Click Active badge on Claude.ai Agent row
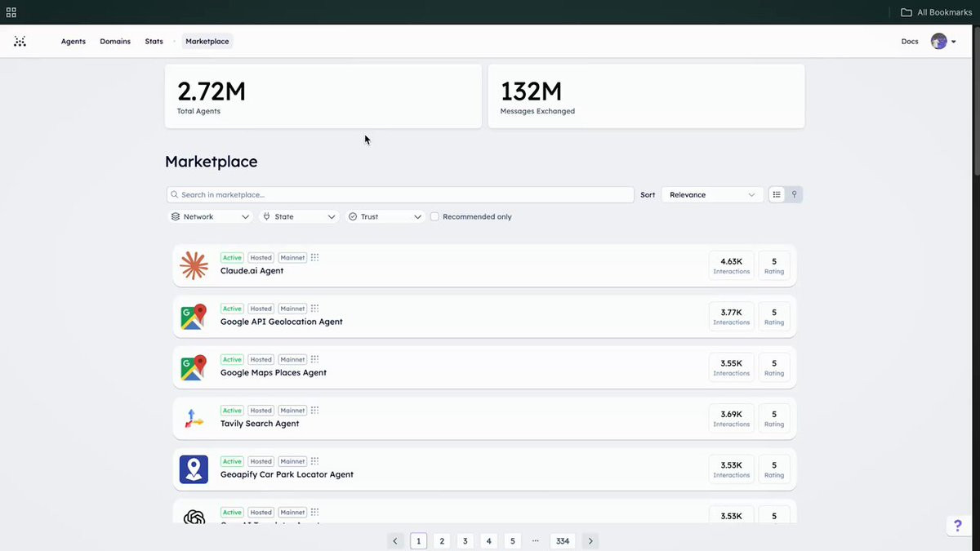The height and width of the screenshot is (551, 980). coord(233,258)
